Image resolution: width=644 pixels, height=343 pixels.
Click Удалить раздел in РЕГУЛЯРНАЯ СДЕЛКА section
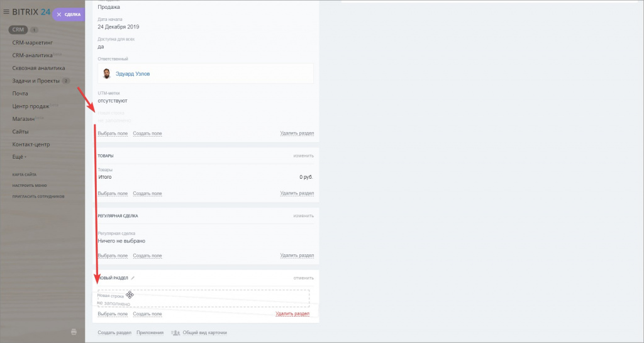pos(297,256)
